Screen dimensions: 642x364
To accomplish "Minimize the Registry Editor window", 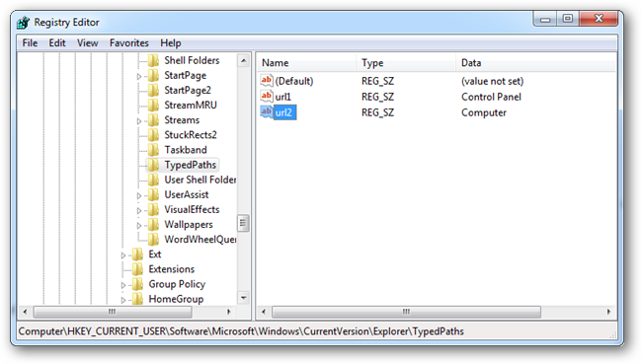I will (545, 19).
